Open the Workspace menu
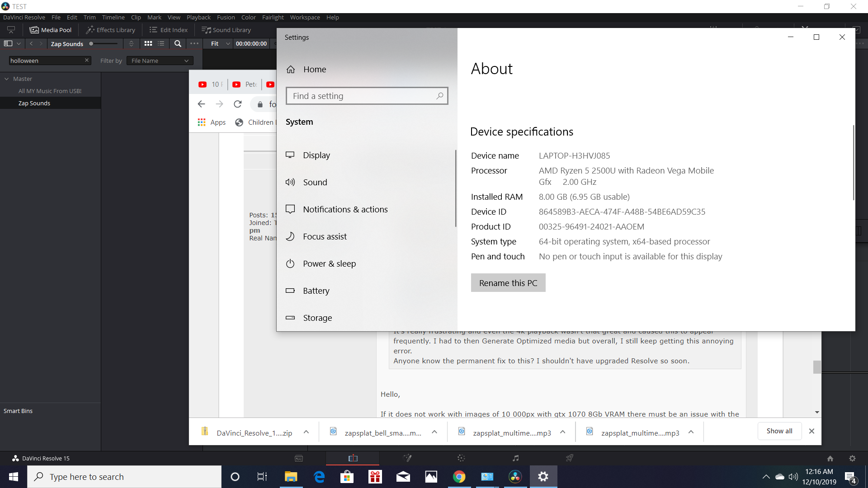The image size is (868, 488). click(x=305, y=17)
